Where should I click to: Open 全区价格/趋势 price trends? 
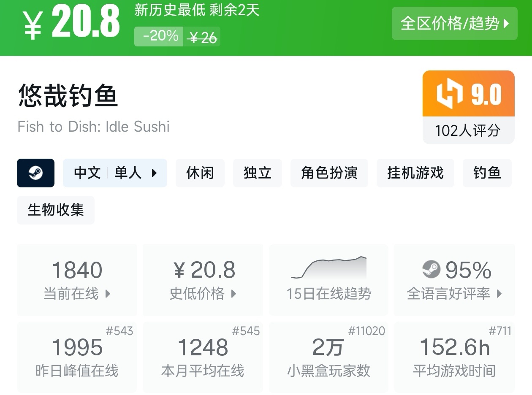(x=454, y=24)
